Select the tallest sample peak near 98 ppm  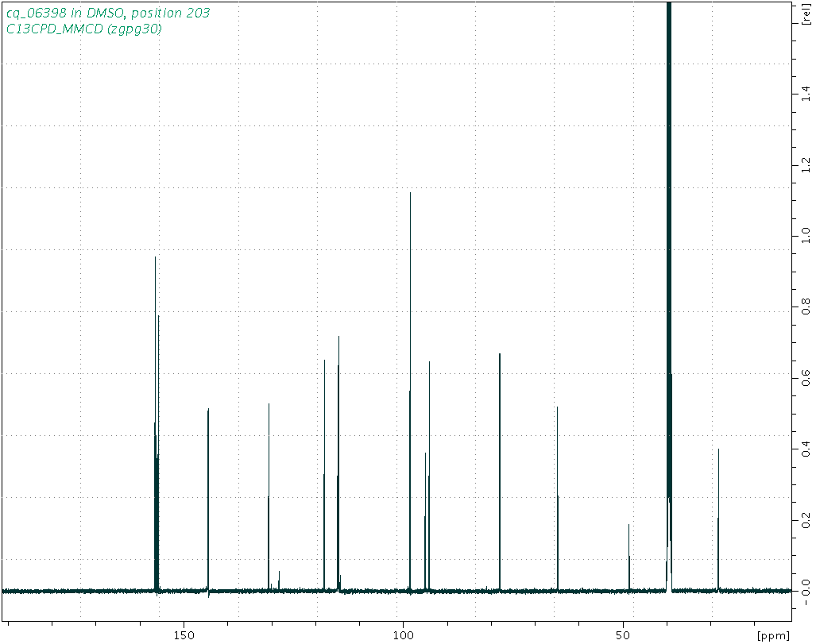[x=410, y=392]
